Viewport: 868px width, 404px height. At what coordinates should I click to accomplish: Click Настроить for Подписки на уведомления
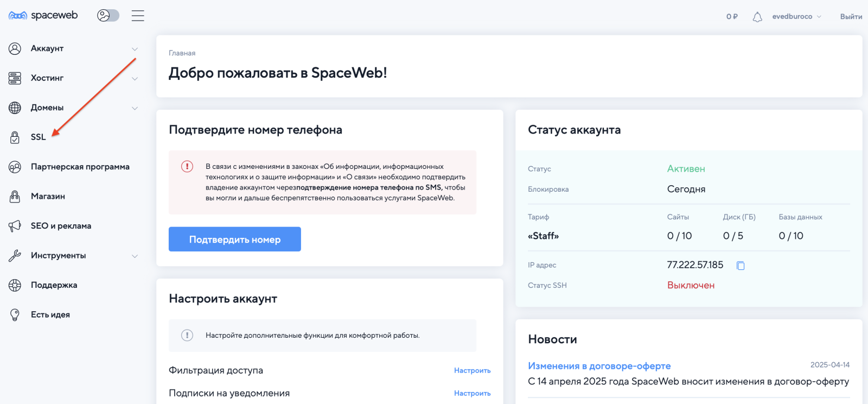tap(473, 393)
